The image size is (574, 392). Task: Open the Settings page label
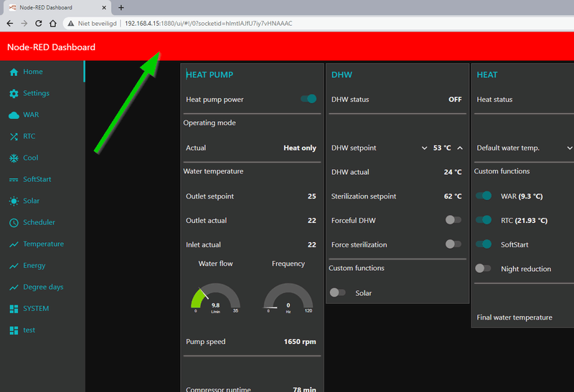point(37,93)
